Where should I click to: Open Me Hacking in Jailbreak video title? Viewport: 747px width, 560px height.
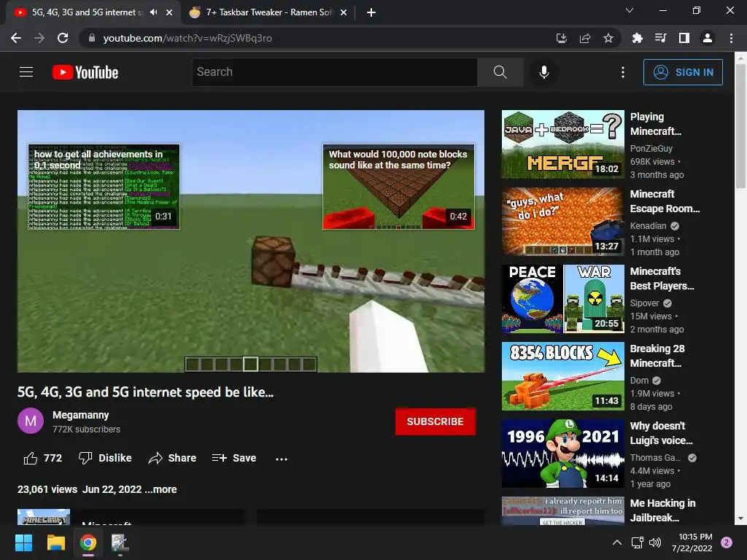click(662, 510)
